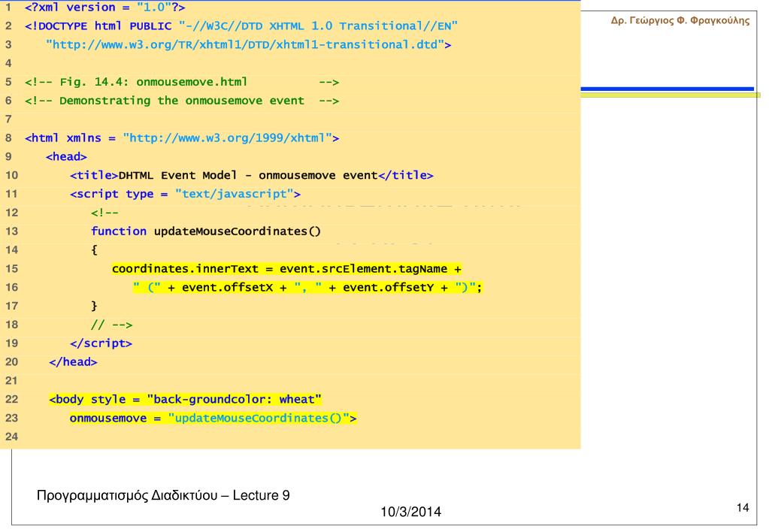Click the xml version declaration on line 1

click(105, 8)
